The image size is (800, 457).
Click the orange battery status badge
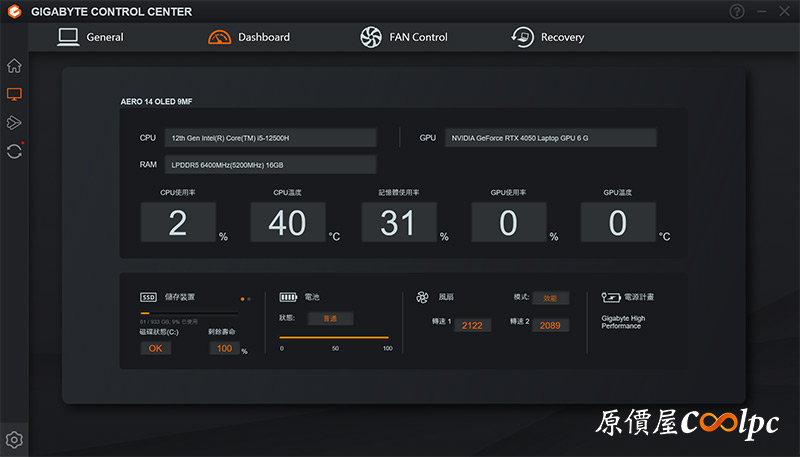pos(330,318)
